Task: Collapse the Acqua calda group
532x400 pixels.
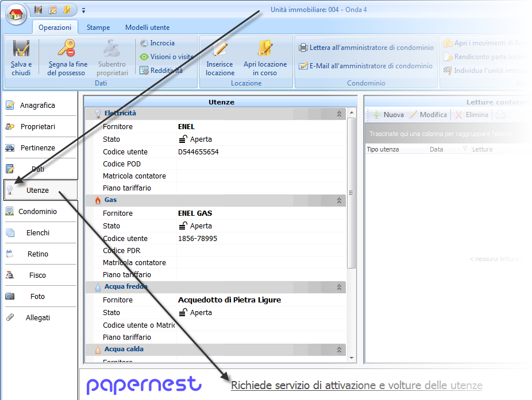Action: pos(339,350)
